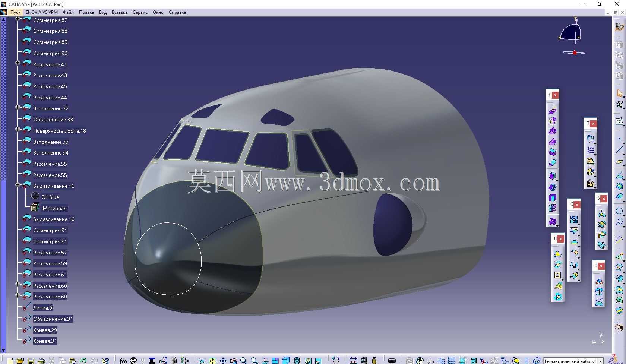Zoom in with magnifier plus icon
Screen dimensions: 626x364
coord(244,360)
